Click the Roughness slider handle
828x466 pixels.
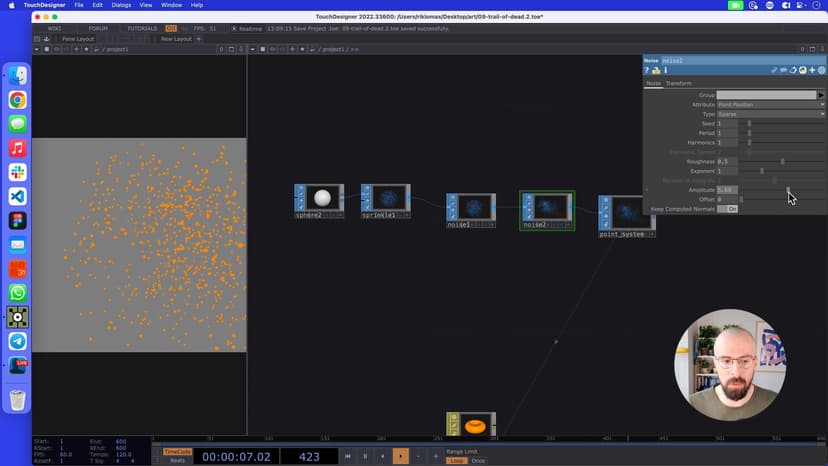782,161
